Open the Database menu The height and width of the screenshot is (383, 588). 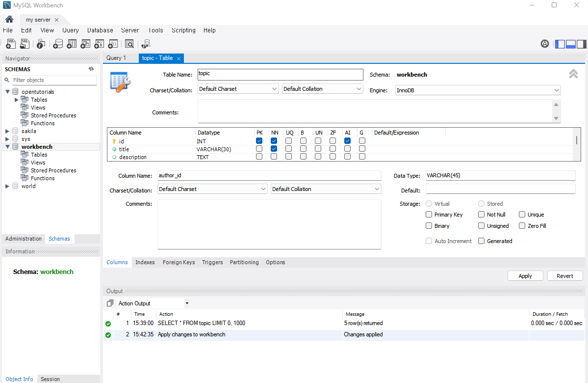pyautogui.click(x=100, y=30)
